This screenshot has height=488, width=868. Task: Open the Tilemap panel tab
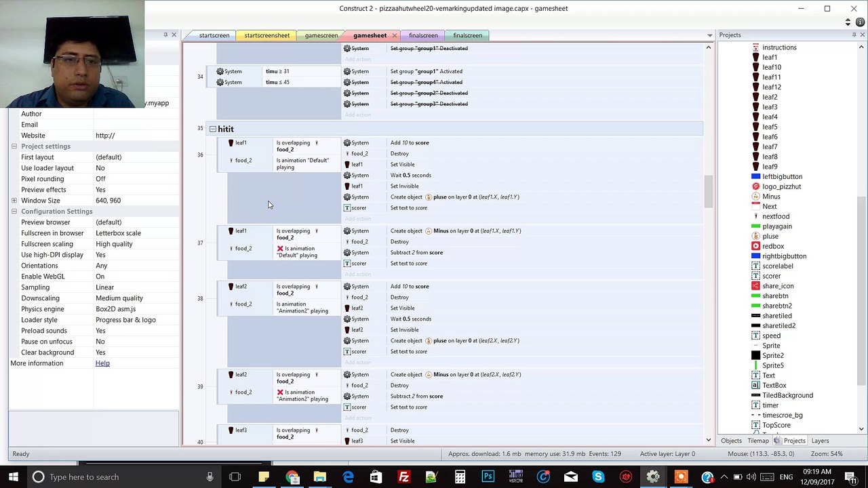pyautogui.click(x=758, y=441)
